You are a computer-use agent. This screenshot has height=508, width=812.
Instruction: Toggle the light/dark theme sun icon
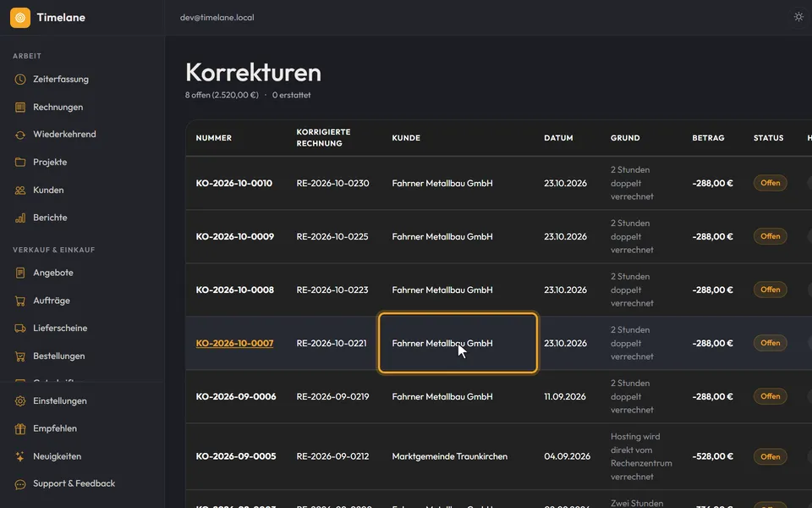click(x=798, y=17)
